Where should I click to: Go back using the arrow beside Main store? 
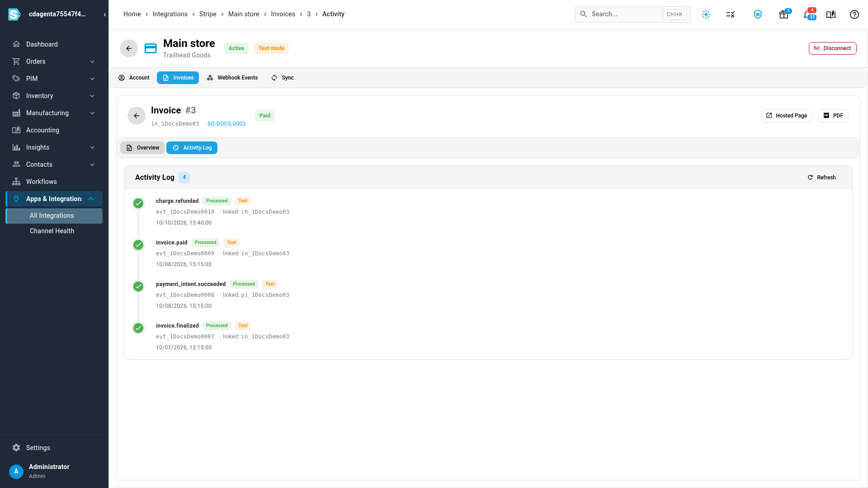129,48
